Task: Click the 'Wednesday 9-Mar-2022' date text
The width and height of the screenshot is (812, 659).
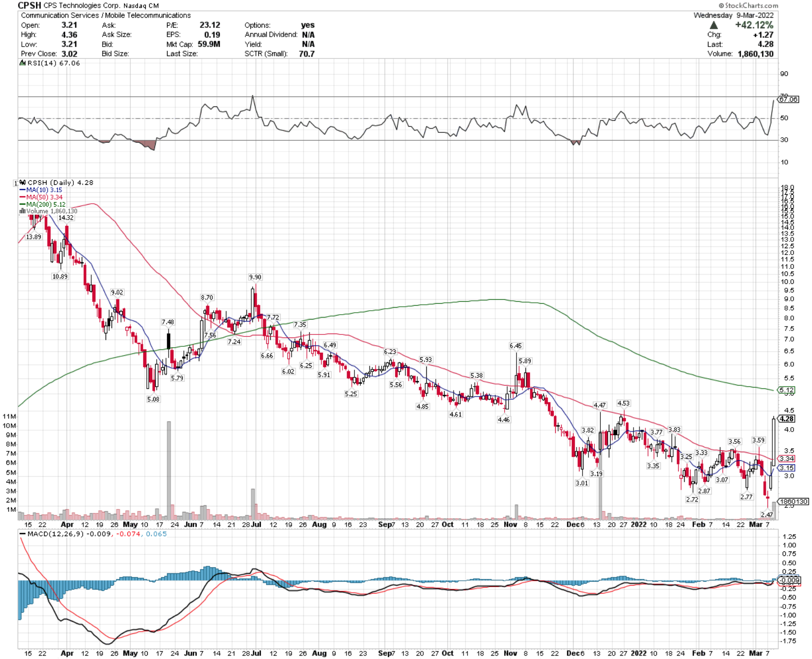Action: 733,15
